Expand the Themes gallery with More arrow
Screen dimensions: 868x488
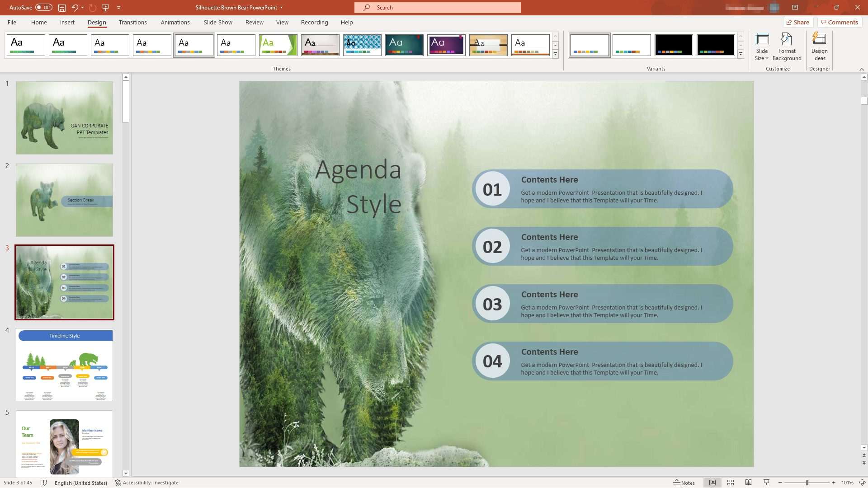tap(555, 54)
